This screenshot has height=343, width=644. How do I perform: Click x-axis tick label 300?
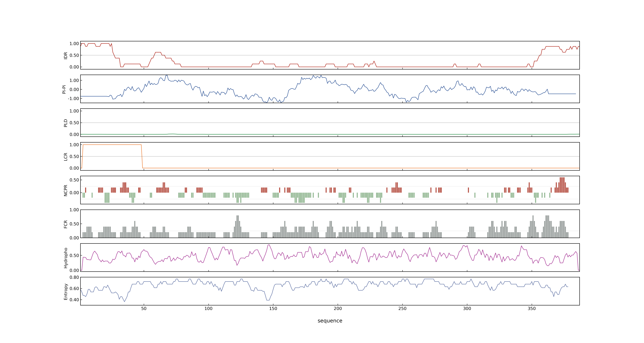click(x=467, y=309)
